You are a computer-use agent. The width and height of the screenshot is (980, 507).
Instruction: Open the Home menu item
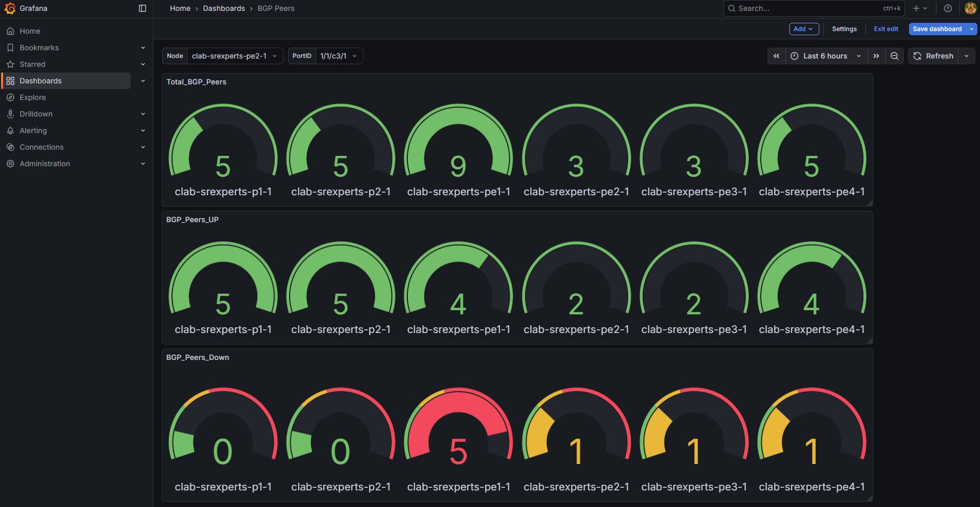point(30,31)
